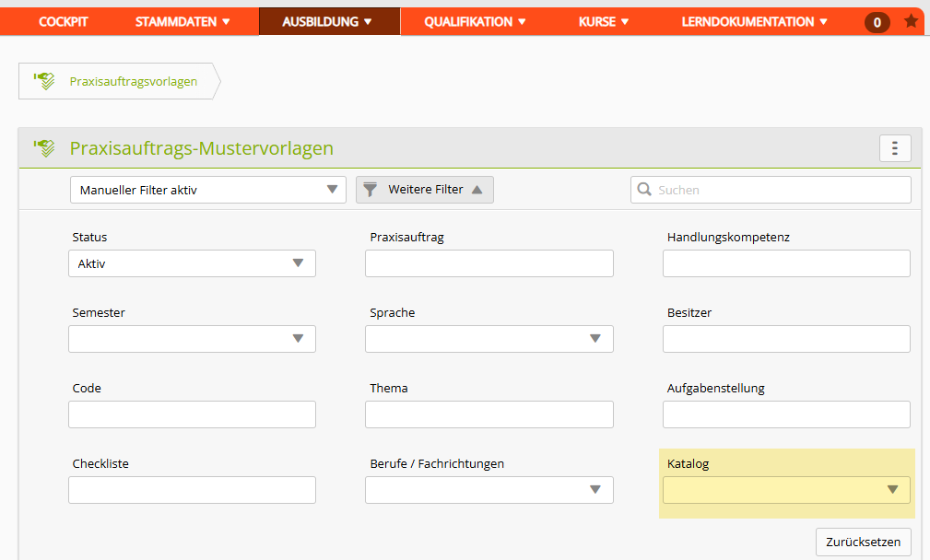The width and height of the screenshot is (930, 560).
Task: Click the Zurücksetzen button
Action: [x=863, y=542]
